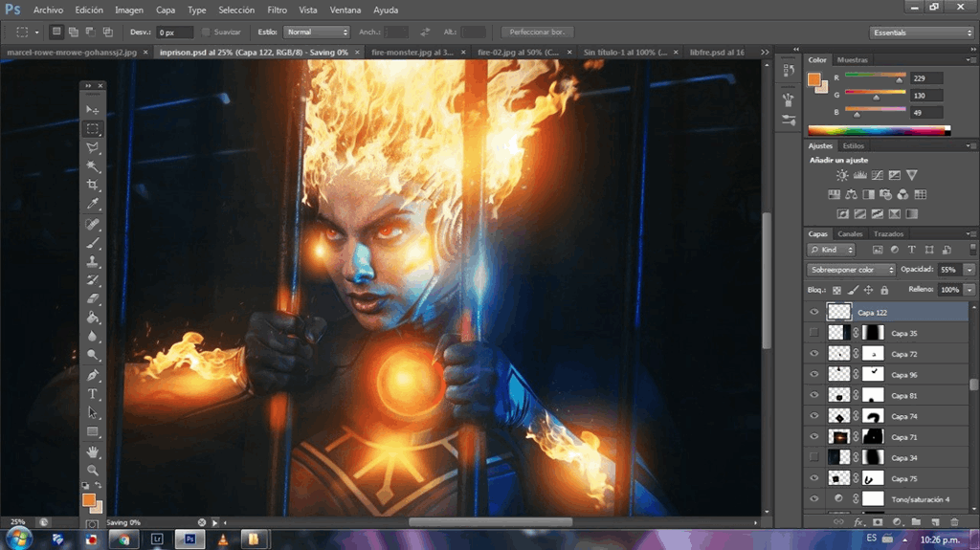Open the Windows Start button

pyautogui.click(x=18, y=539)
